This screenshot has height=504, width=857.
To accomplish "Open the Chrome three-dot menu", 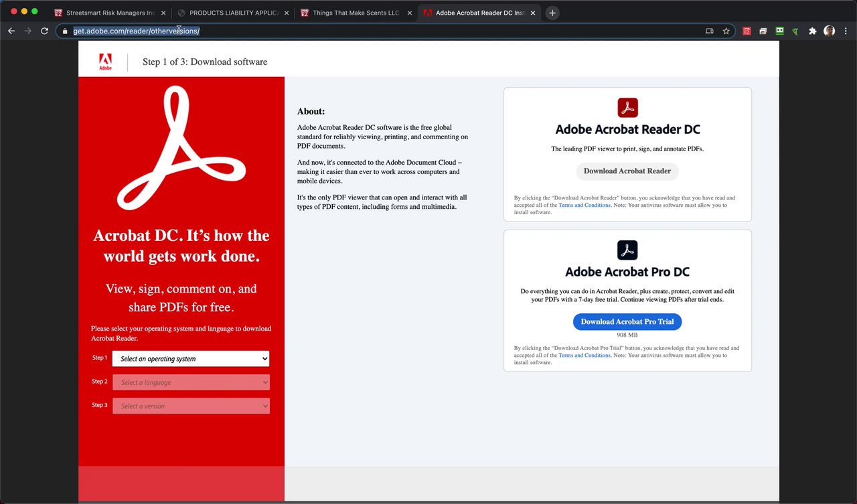I will (846, 31).
